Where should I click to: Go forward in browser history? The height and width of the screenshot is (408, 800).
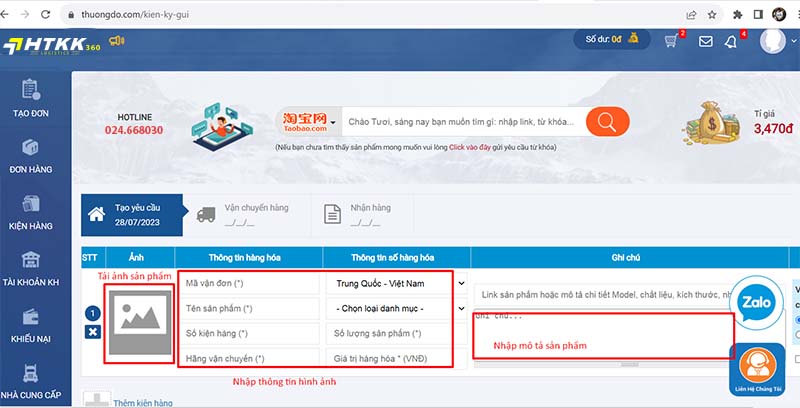tap(24, 15)
